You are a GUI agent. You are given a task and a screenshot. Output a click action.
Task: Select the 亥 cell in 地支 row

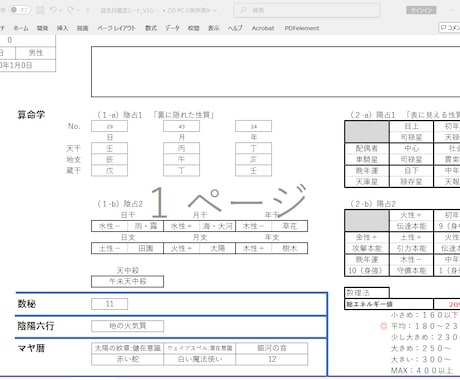coord(253,160)
